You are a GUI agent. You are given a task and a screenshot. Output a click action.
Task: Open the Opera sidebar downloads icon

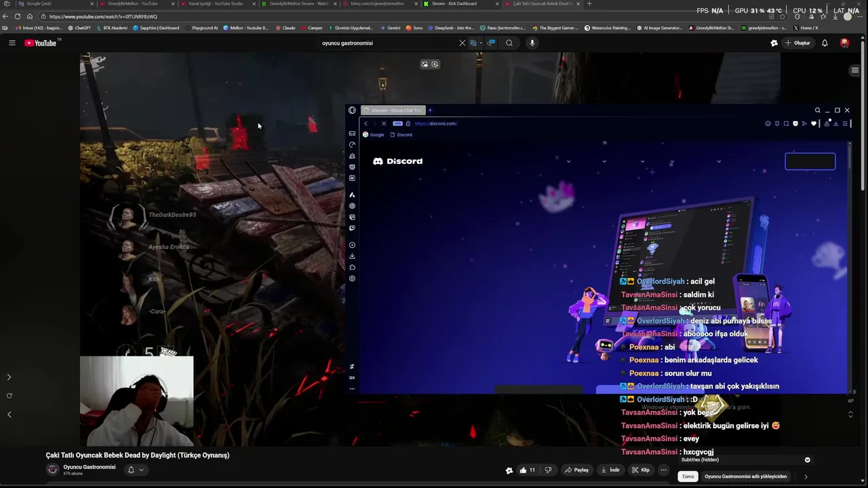(352, 256)
